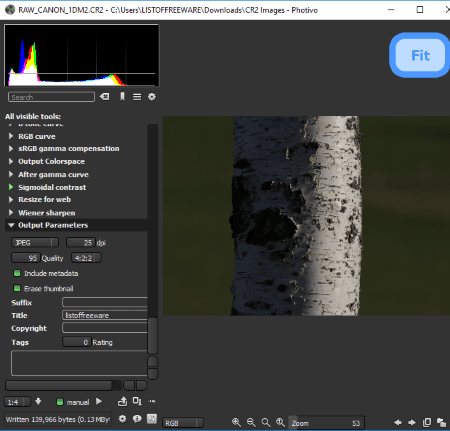
Task: Click the send-to-external icon beside export
Action: [137, 401]
